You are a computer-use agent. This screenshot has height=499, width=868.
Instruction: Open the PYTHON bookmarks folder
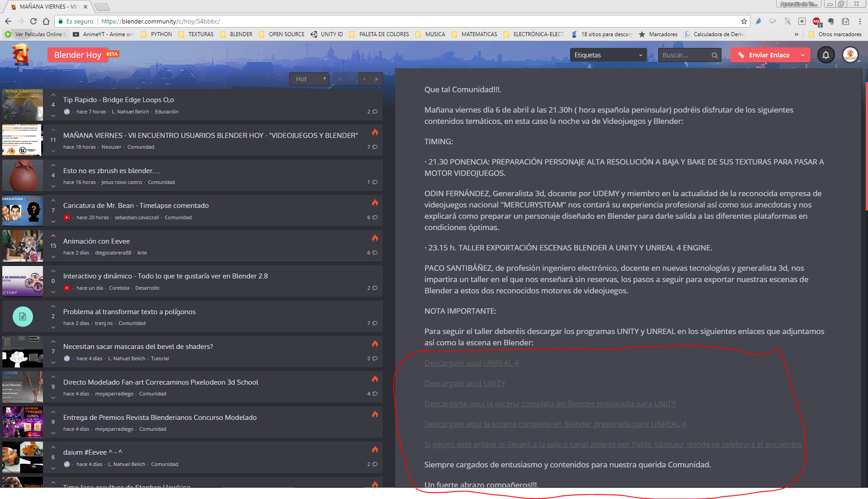156,34
